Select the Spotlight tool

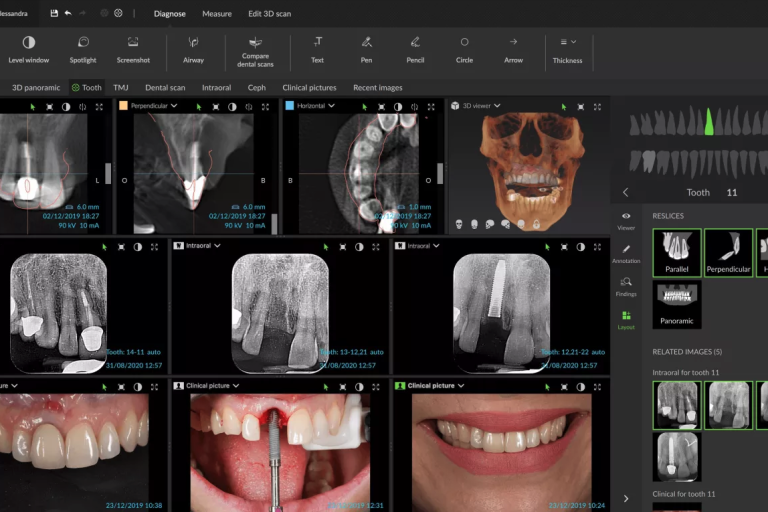click(x=83, y=42)
